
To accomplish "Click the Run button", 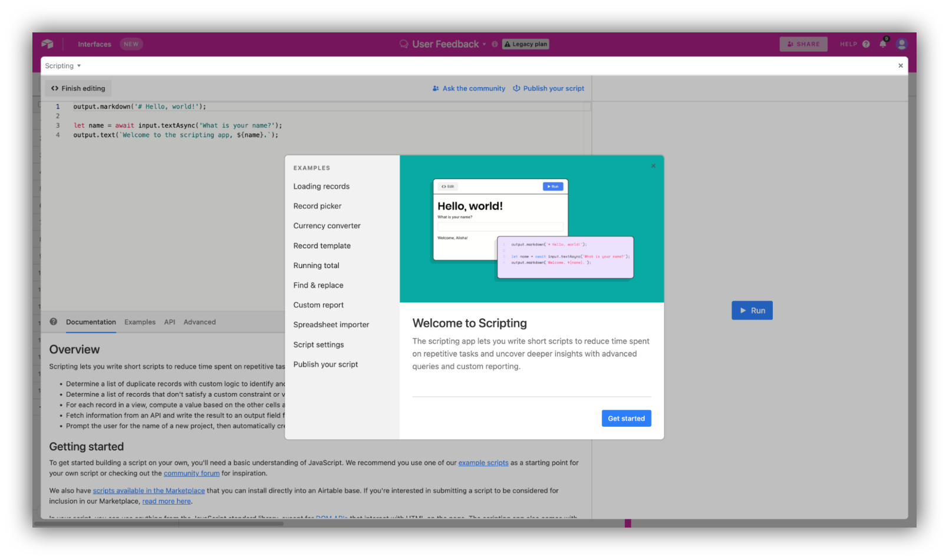I will coord(752,311).
